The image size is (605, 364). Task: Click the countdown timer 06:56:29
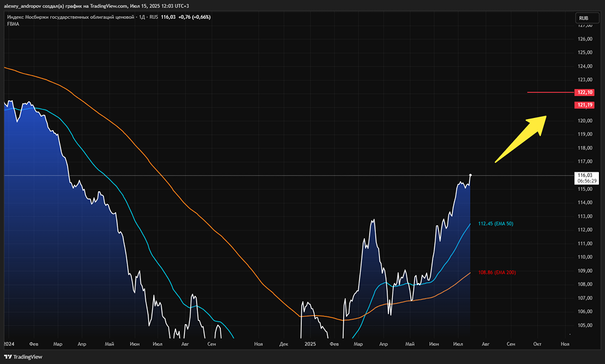coord(586,181)
